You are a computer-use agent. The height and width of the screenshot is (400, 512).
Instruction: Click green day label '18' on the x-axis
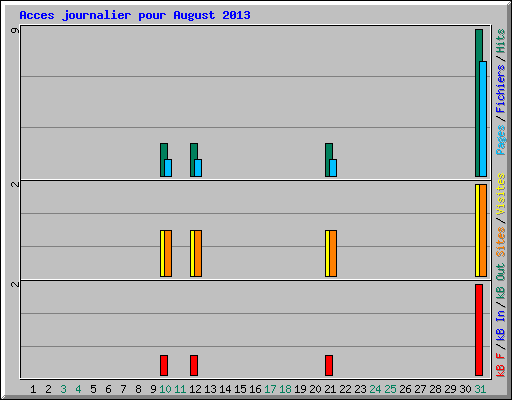point(285,389)
